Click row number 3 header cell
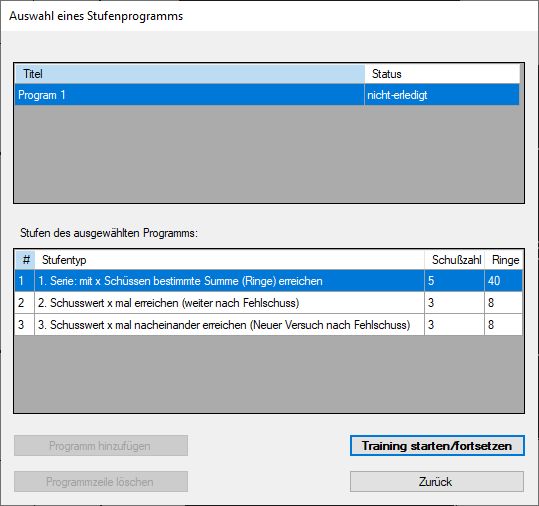This screenshot has width=539, height=506. (25, 324)
